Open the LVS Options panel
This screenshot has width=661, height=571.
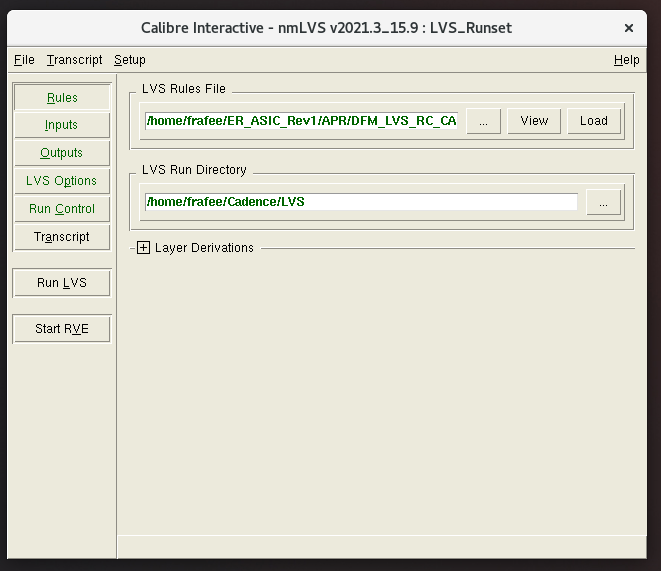[62, 181]
